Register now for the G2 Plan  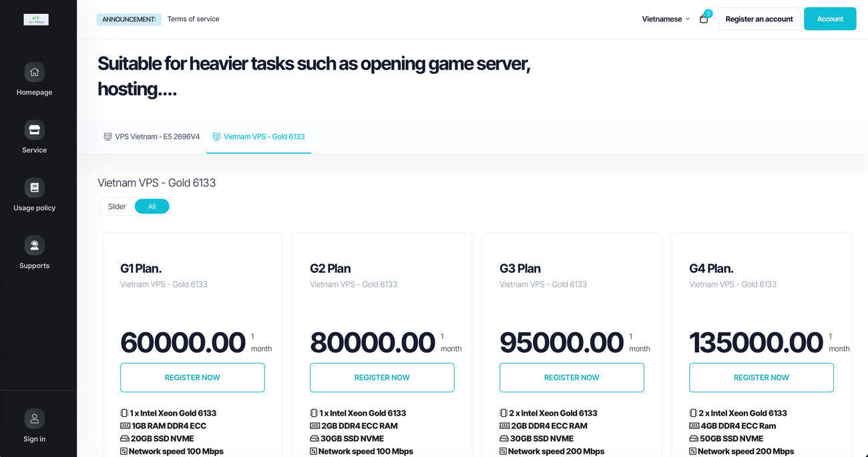[382, 378]
